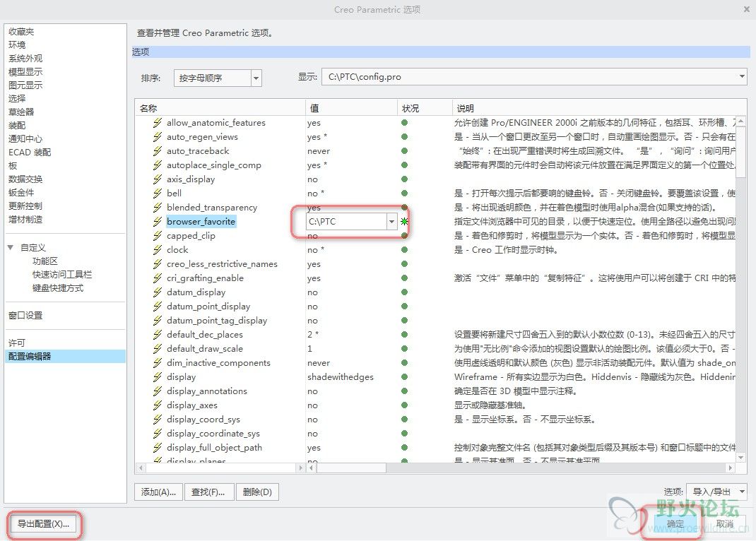Screen dimensions: 756x541
Task: Click lightning icon beside bell option
Action: (x=157, y=194)
